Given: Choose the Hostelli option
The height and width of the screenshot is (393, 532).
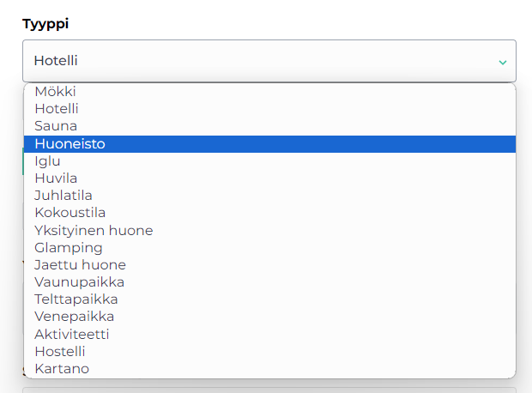Looking at the screenshot, I should [60, 351].
